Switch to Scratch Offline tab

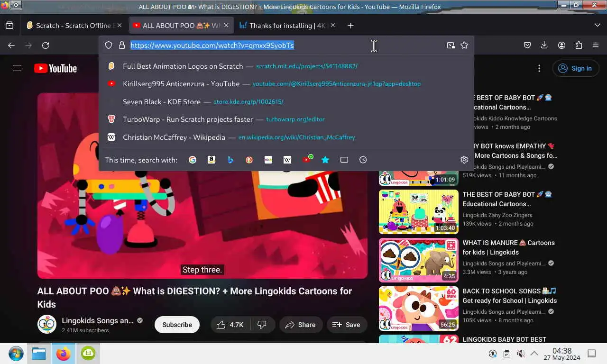point(74,25)
